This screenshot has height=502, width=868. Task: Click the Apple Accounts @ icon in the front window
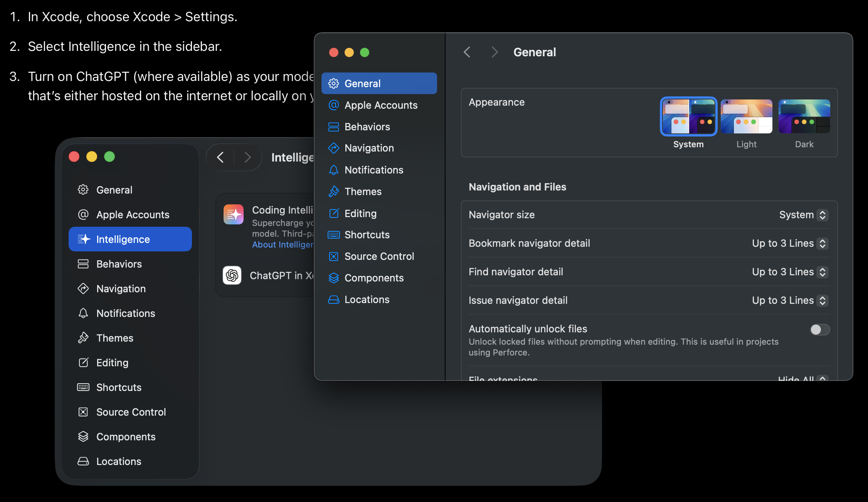(333, 105)
